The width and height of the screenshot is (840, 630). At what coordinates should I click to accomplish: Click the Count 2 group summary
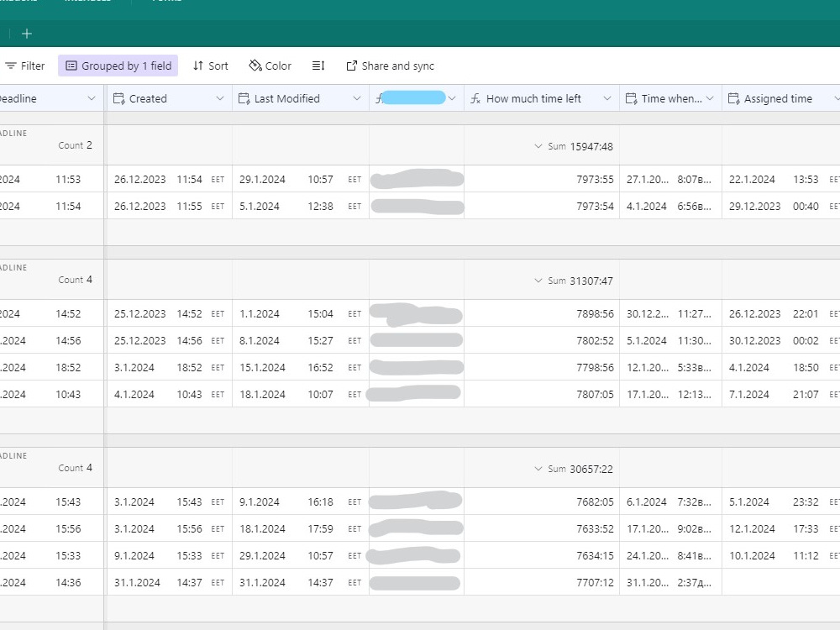point(75,145)
